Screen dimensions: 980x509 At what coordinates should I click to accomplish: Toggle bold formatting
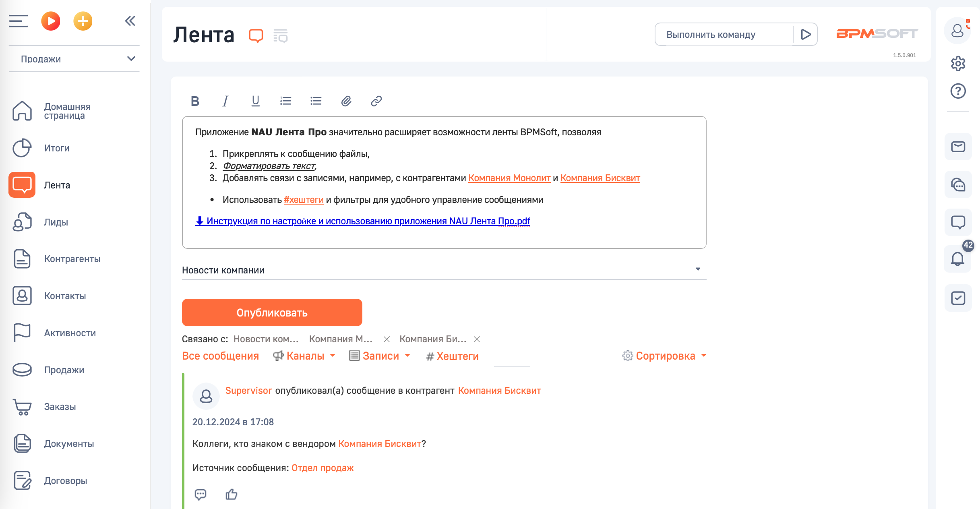pyautogui.click(x=195, y=101)
